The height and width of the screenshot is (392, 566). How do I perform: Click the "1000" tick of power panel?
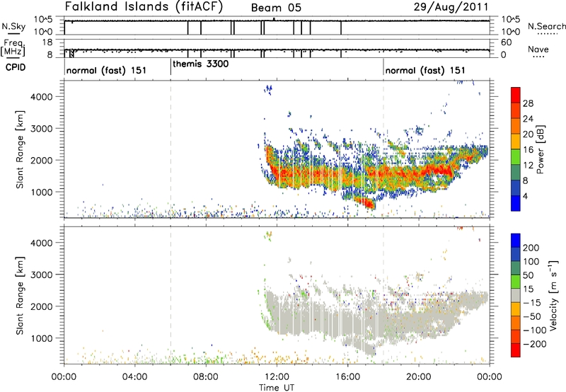coord(42,192)
